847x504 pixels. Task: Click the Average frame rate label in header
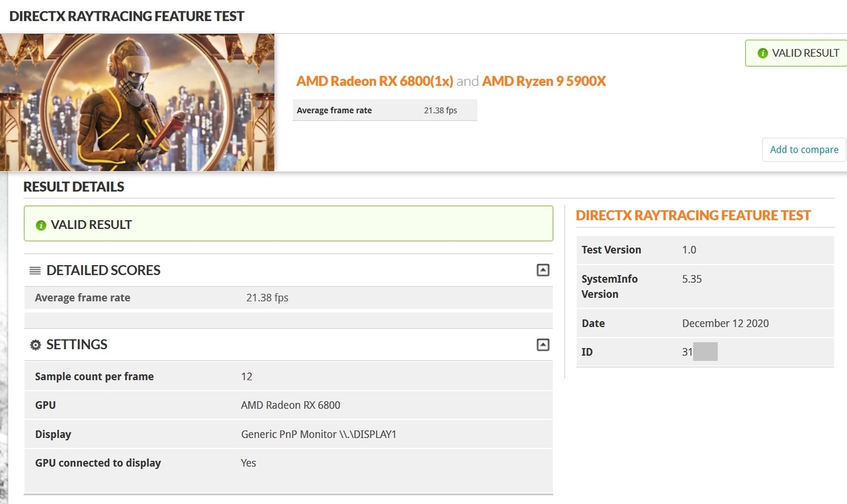pos(334,110)
